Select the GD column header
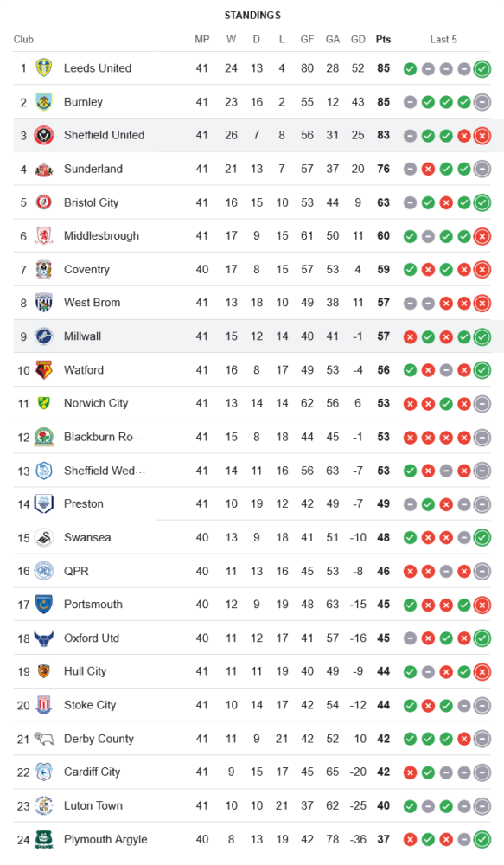Image resolution: width=504 pixels, height=865 pixels. point(358,39)
